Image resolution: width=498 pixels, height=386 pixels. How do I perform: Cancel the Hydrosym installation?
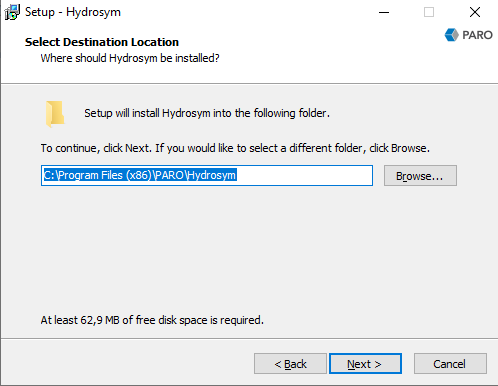(450, 364)
